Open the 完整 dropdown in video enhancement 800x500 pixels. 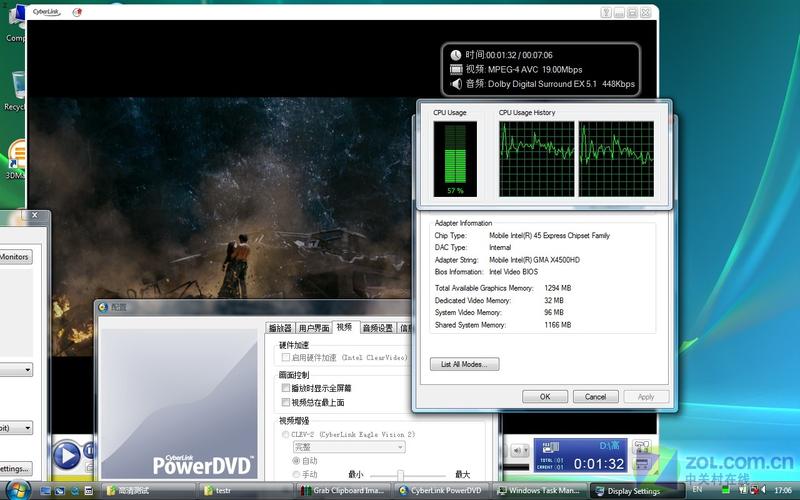tap(349, 447)
